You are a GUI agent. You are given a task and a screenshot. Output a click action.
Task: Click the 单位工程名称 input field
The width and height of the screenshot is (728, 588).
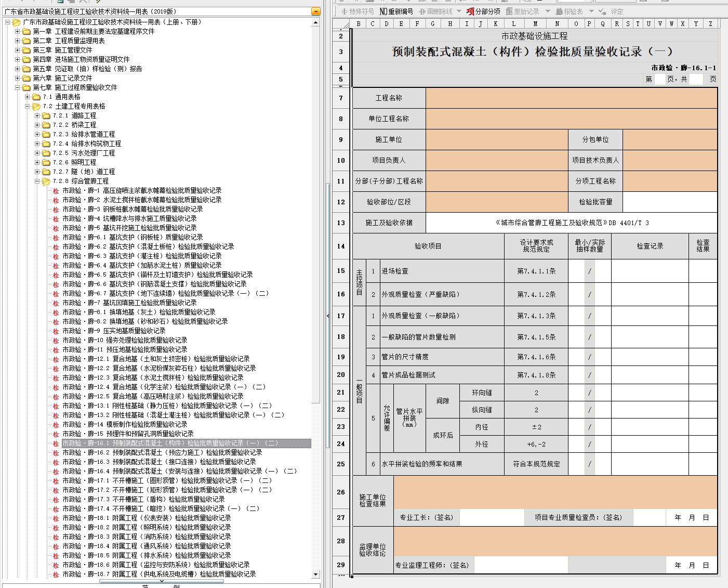click(x=572, y=119)
